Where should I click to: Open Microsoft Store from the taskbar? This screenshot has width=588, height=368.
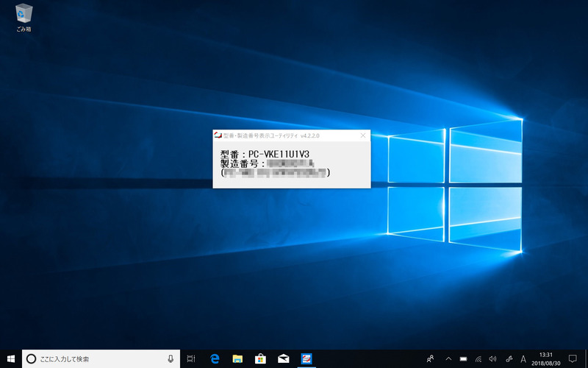click(260, 359)
